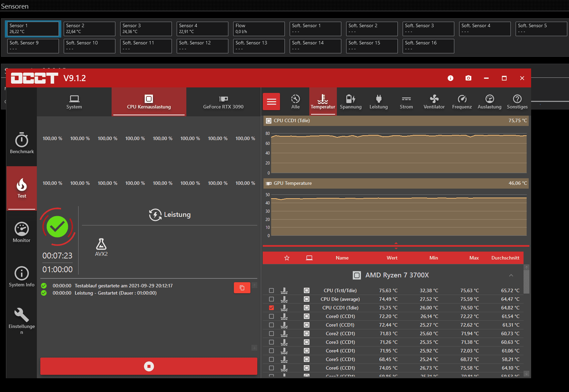Viewport: 569px width, 392px height.
Task: Open the OCCT info icon in title bar
Action: point(450,78)
